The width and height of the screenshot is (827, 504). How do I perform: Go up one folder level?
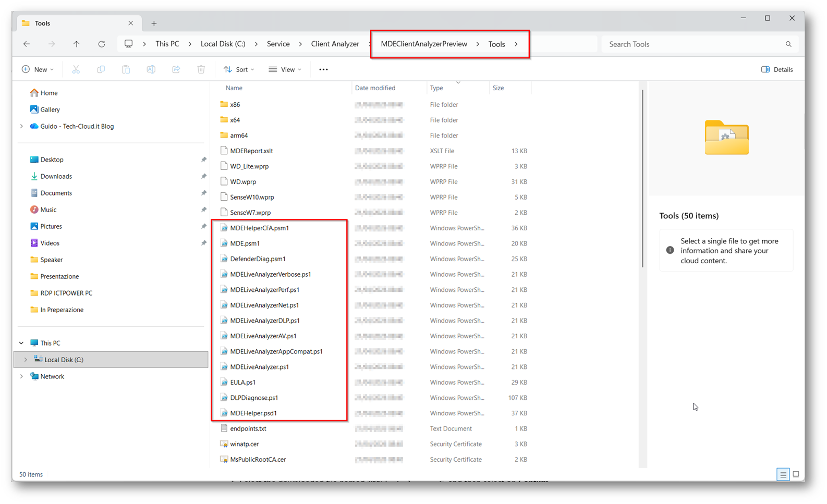click(x=77, y=44)
